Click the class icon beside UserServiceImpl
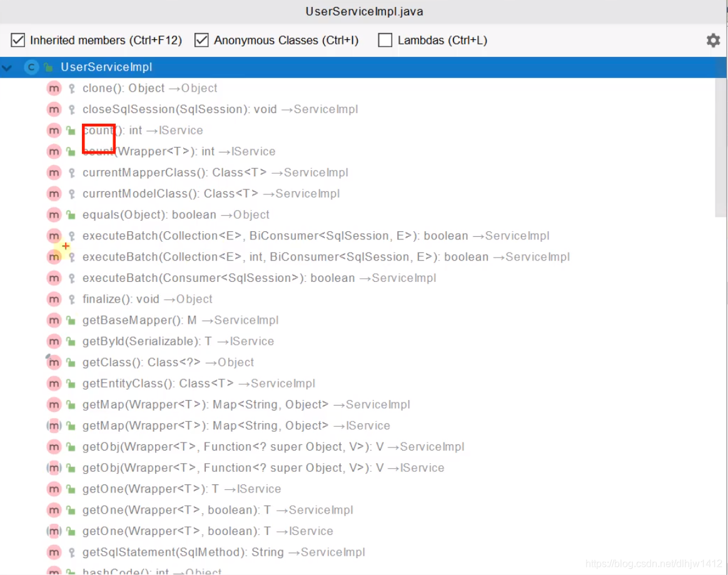The image size is (728, 575). (31, 67)
